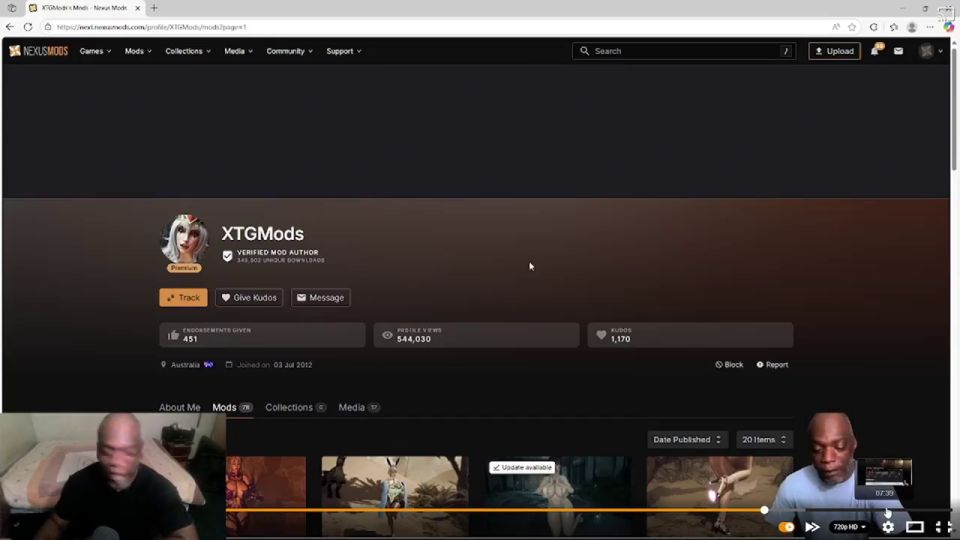Expand the account menu chevron beside avatar

(x=941, y=51)
